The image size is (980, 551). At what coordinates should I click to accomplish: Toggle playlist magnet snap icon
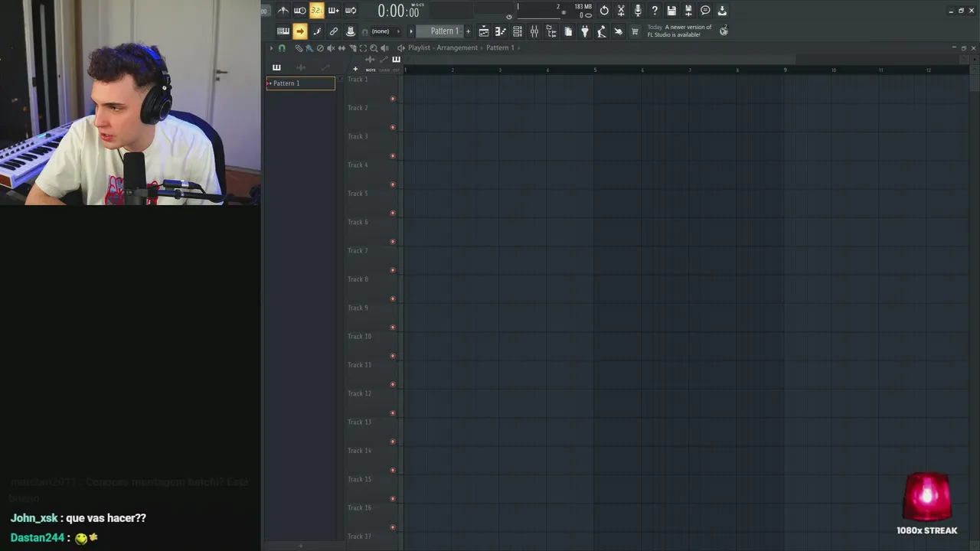pos(282,47)
